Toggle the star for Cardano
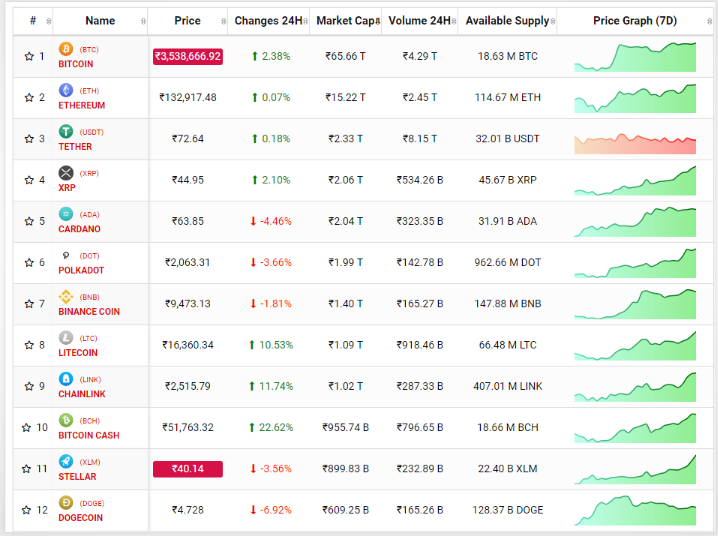 click(x=29, y=221)
